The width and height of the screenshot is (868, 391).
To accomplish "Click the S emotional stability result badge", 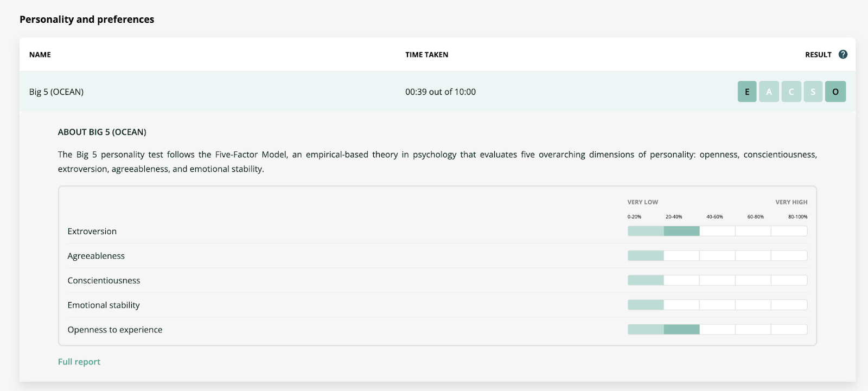I will click(813, 92).
